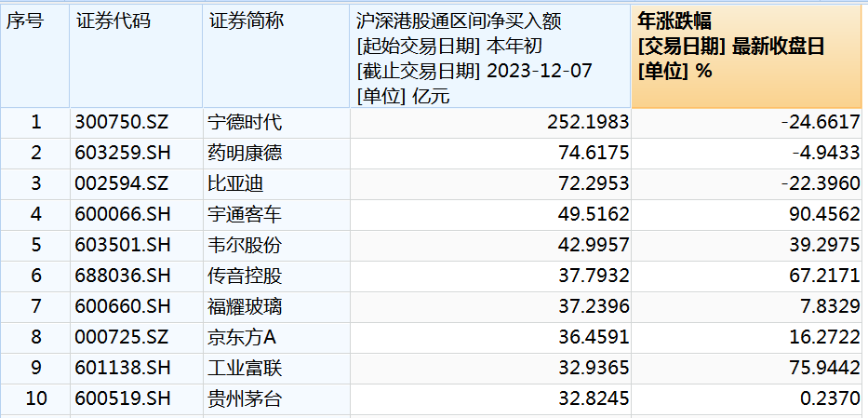Click the stock name 工业富联
Viewport: 868px width, 418px height.
pos(245,368)
